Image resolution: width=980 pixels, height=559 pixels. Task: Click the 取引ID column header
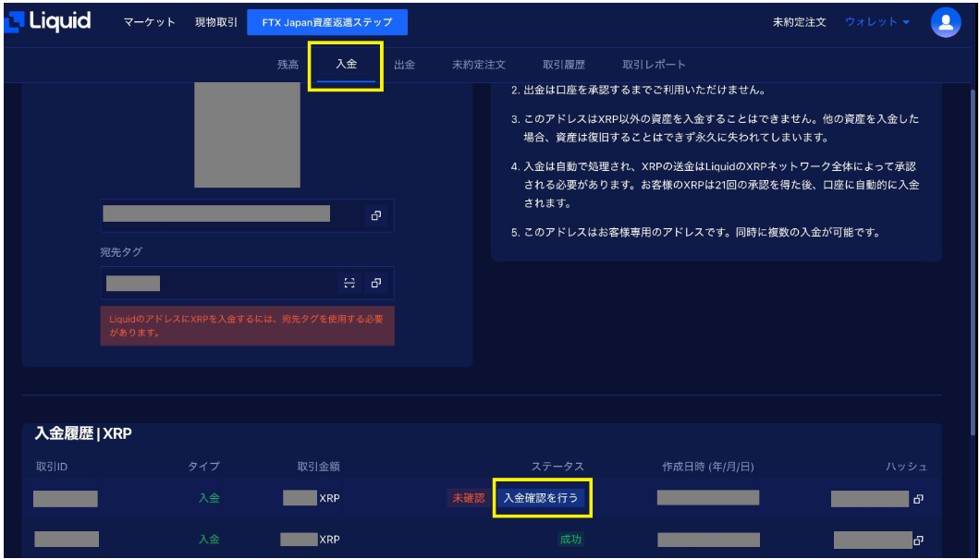52,467
